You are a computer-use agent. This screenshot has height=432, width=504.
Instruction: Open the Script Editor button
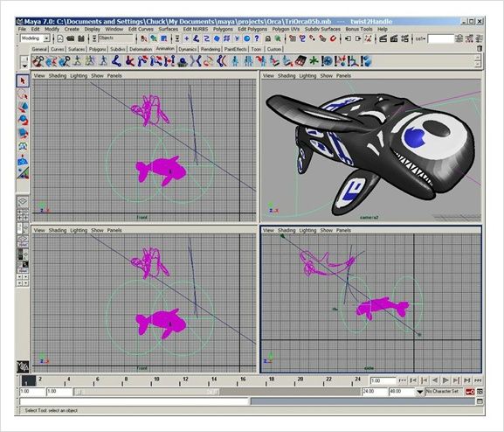(x=480, y=401)
